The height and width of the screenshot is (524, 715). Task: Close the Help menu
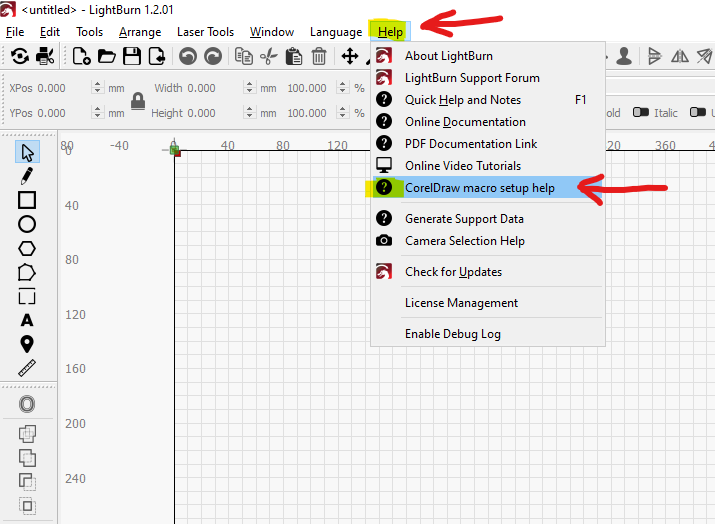390,32
